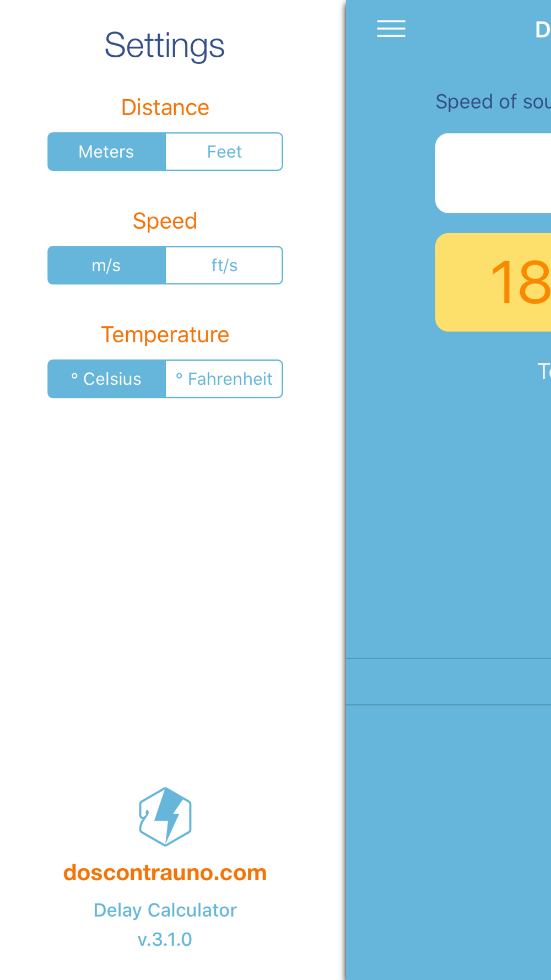
Task: Open the doscontrauno.com link
Action: tap(165, 873)
